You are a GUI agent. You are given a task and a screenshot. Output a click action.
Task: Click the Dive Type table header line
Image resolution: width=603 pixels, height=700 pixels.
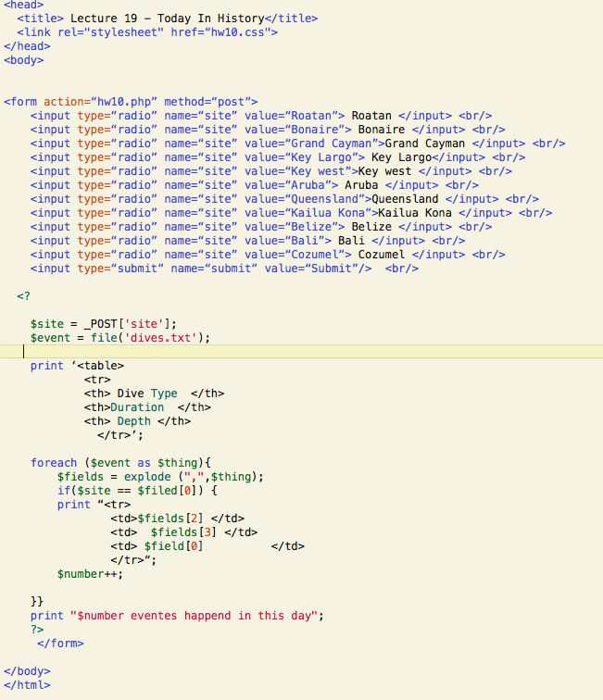coord(153,394)
